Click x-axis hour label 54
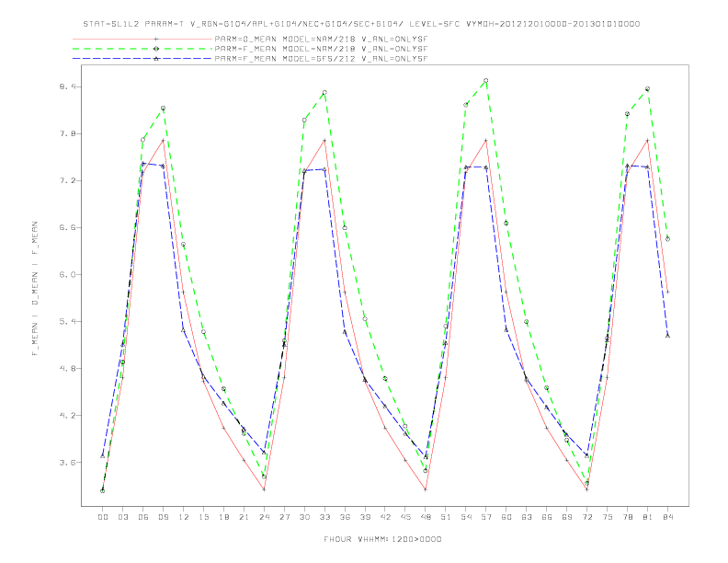Screen dimensions: 728x563 (x=466, y=517)
